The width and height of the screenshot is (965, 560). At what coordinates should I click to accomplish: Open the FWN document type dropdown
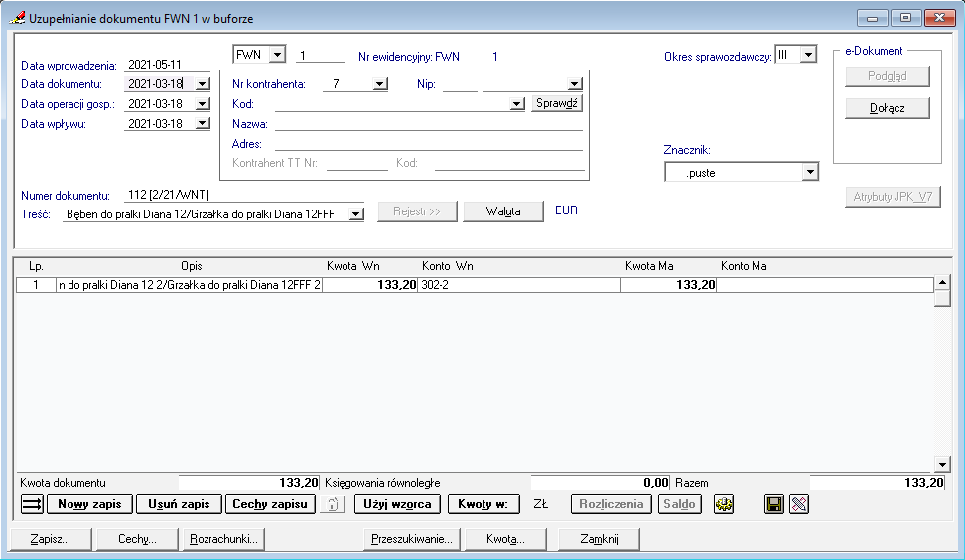[277, 55]
